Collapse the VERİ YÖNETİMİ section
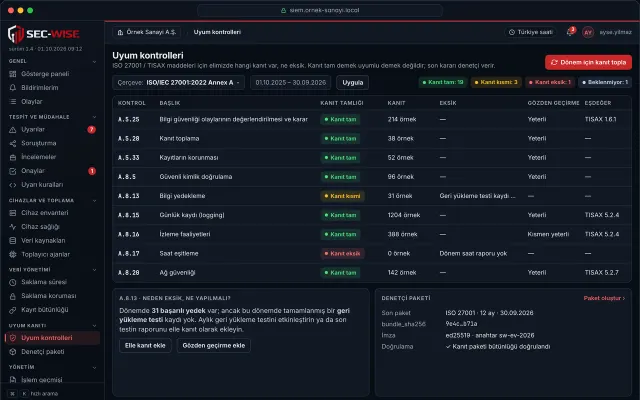This screenshot has width=640, height=400. pyautogui.click(x=94, y=270)
